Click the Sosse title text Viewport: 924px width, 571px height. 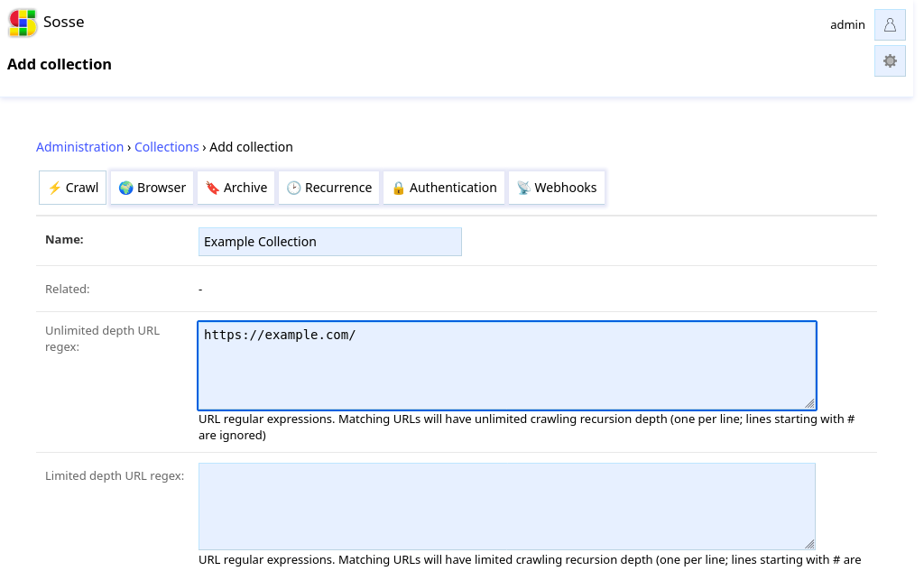pos(64,22)
